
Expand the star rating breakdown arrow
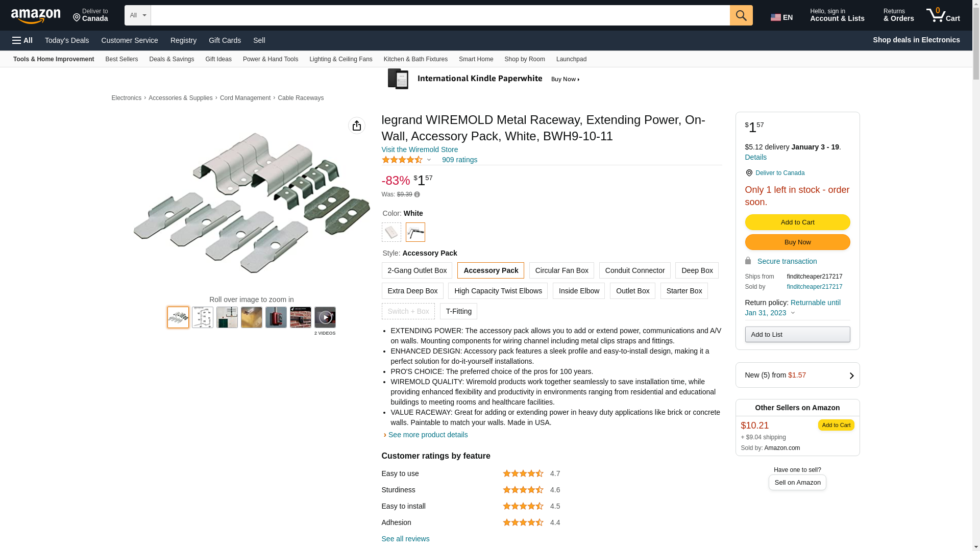429,160
